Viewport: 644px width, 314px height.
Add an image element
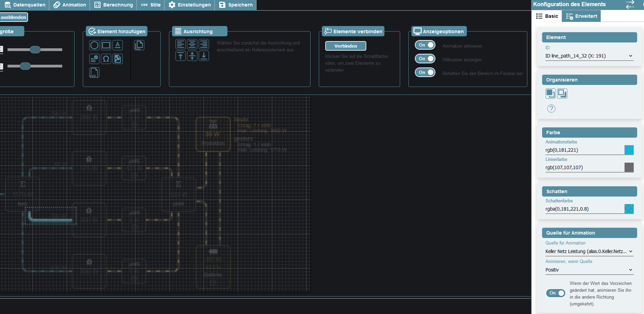[x=118, y=59]
